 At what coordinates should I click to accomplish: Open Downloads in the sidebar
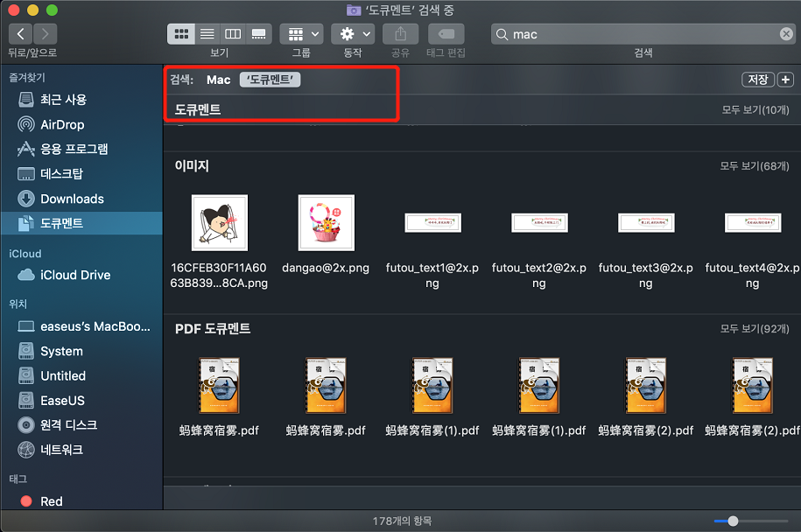72,199
